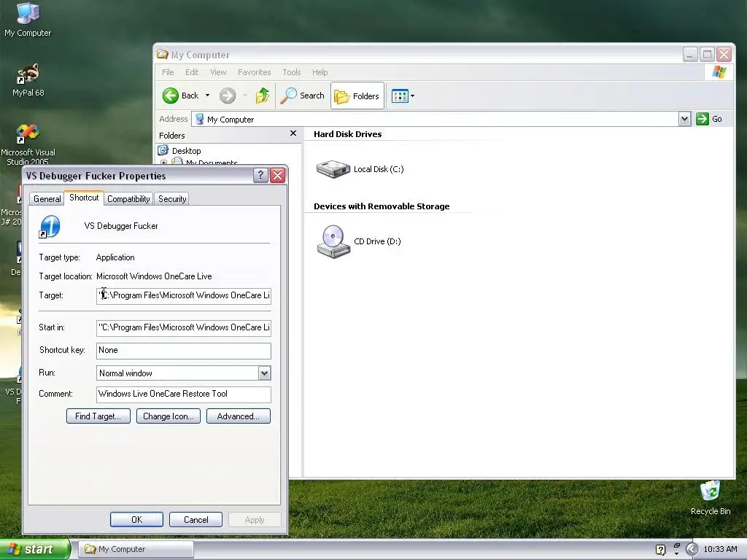This screenshot has height=560, width=747.
Task: Click the Go button next to Address
Action: click(x=709, y=119)
